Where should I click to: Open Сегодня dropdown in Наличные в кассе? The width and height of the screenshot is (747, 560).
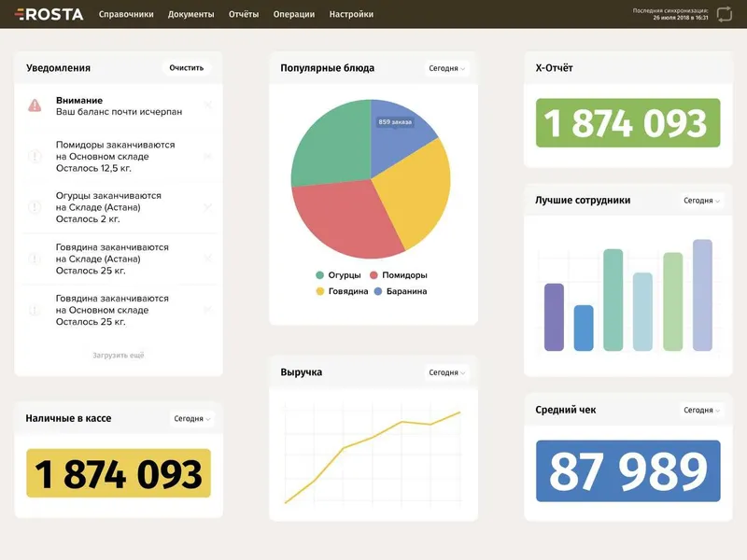pyautogui.click(x=191, y=418)
